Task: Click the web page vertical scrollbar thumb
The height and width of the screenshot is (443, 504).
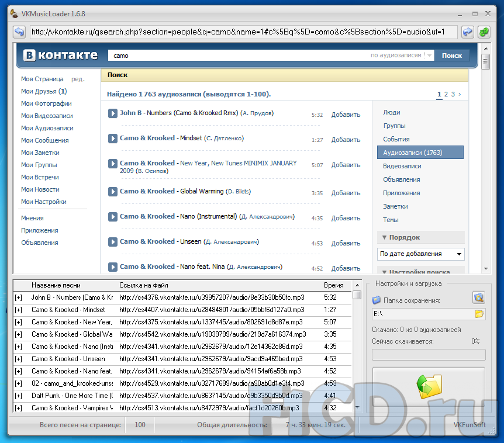Action: (x=486, y=62)
